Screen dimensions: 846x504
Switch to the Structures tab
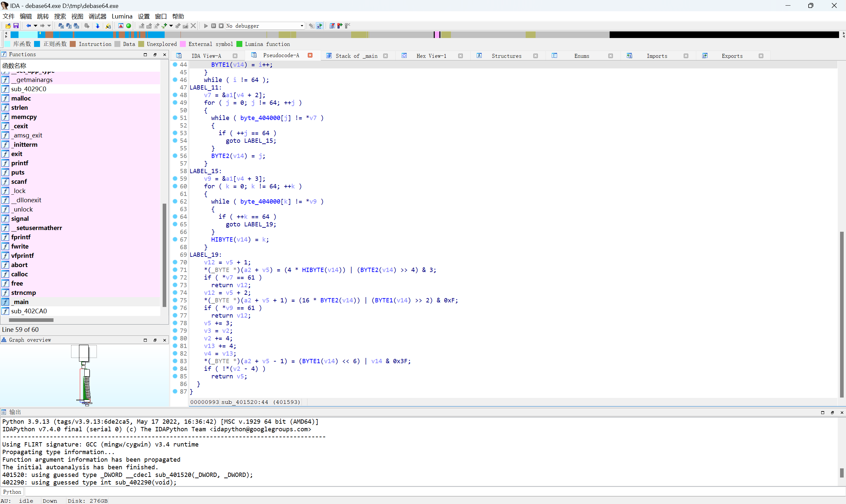506,56
